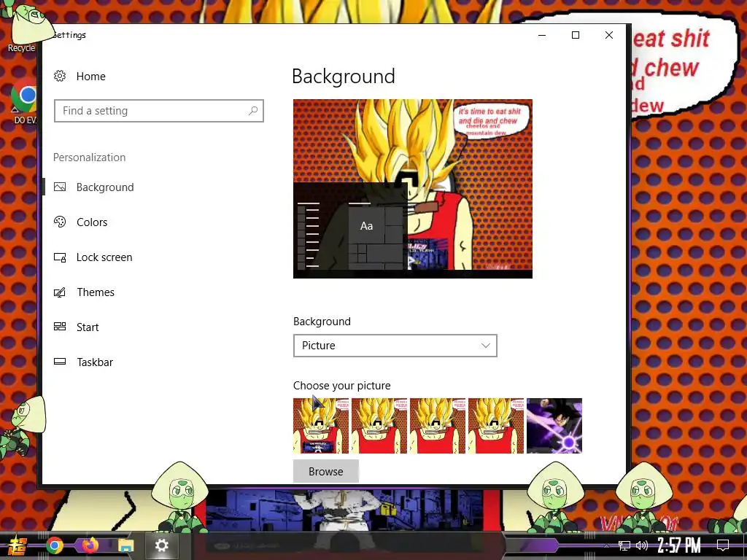The image size is (747, 560).
Task: Launch Firefox from the taskbar
Action: coord(90,545)
